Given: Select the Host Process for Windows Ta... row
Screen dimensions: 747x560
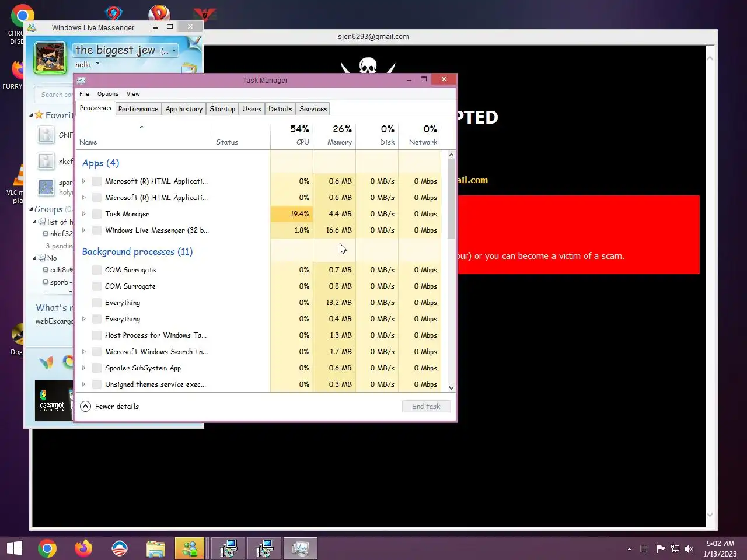Looking at the screenshot, I should point(259,335).
